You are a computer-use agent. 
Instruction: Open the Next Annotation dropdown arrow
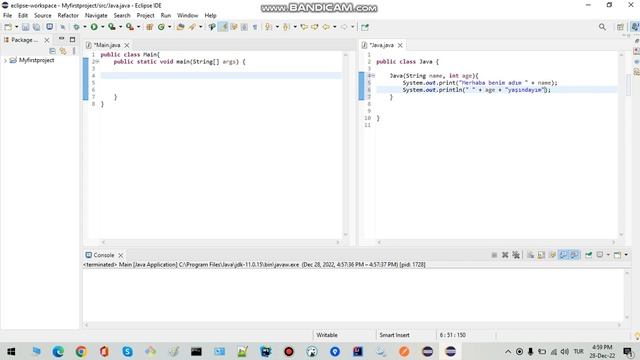click(277, 27)
